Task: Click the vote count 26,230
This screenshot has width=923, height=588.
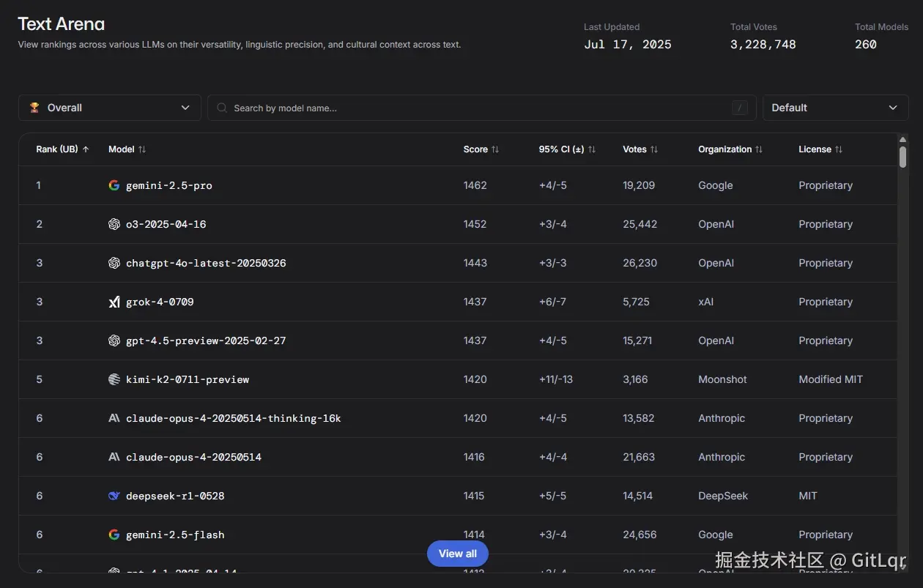Action: (640, 263)
